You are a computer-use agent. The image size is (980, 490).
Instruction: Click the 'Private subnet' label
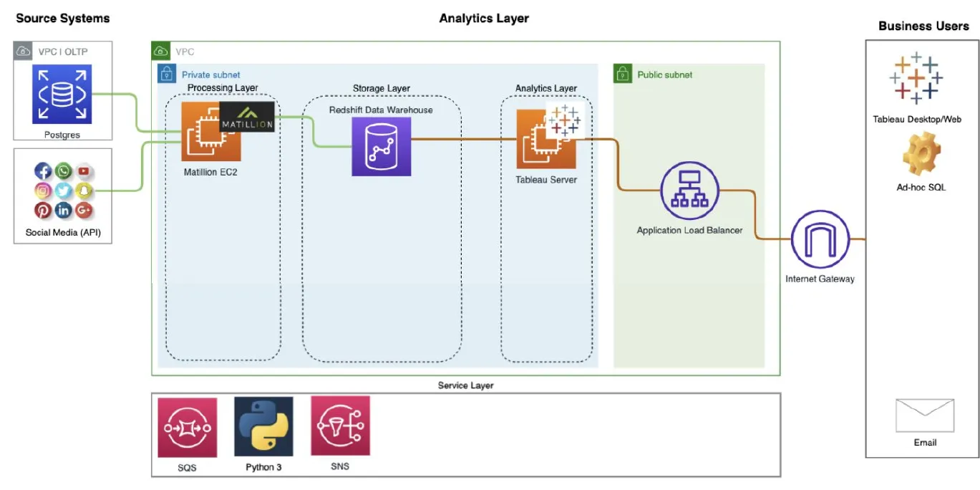211,75
